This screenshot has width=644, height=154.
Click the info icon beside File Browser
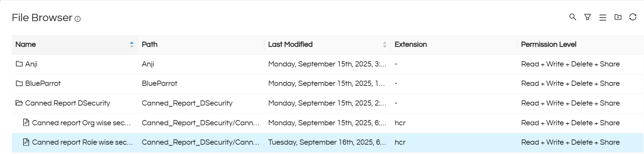[78, 19]
